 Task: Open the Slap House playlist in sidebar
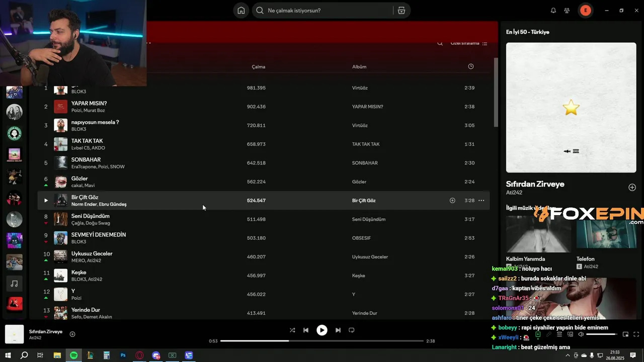[14, 241]
